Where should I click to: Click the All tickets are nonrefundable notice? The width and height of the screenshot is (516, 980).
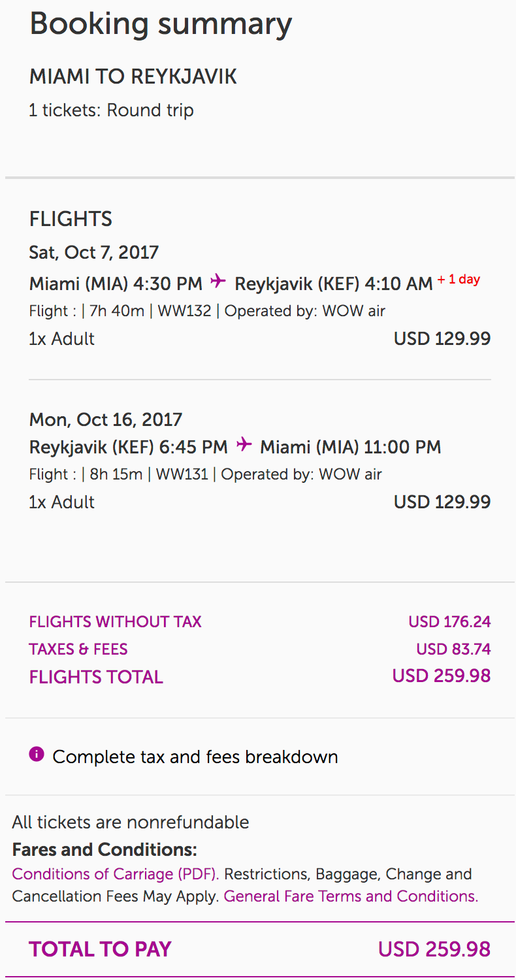pos(131,822)
